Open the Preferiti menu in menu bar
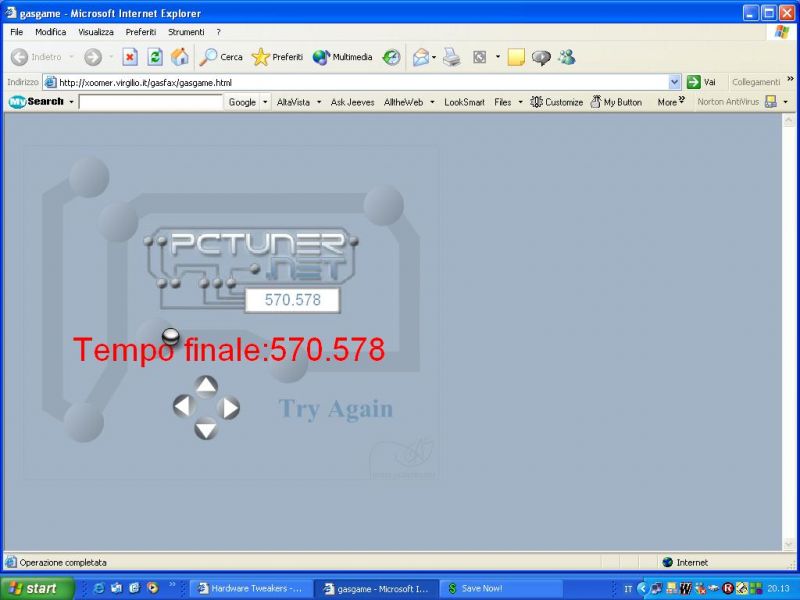Viewport: 800px width, 600px height. click(140, 32)
